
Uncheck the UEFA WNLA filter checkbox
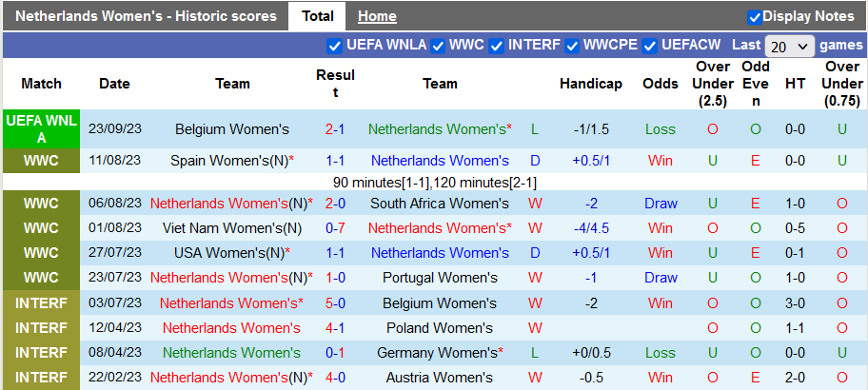(x=334, y=46)
